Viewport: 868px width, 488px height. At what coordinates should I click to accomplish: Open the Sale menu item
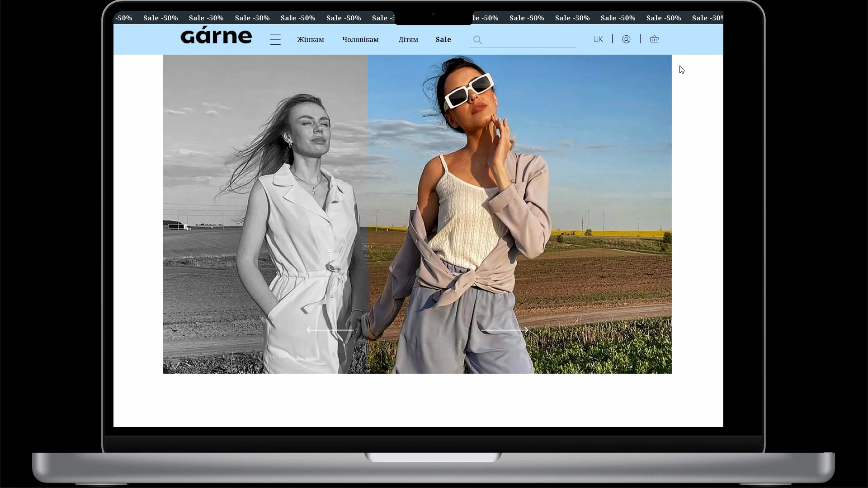[x=443, y=40]
